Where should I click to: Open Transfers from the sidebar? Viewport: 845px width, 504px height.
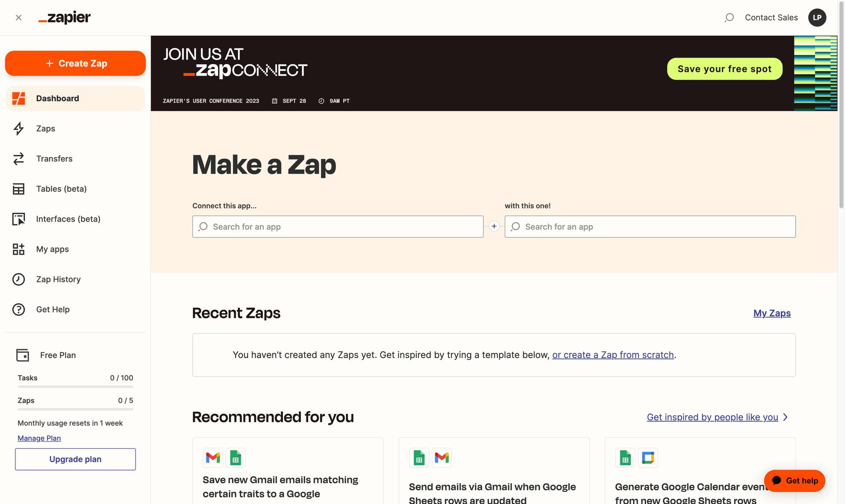[54, 159]
